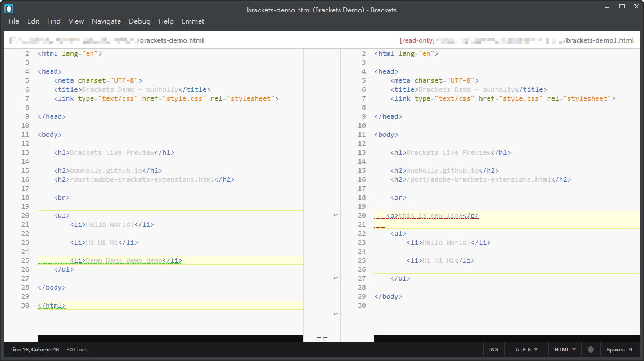The image size is (644, 361).
Task: Open the File menu
Action: click(x=13, y=21)
